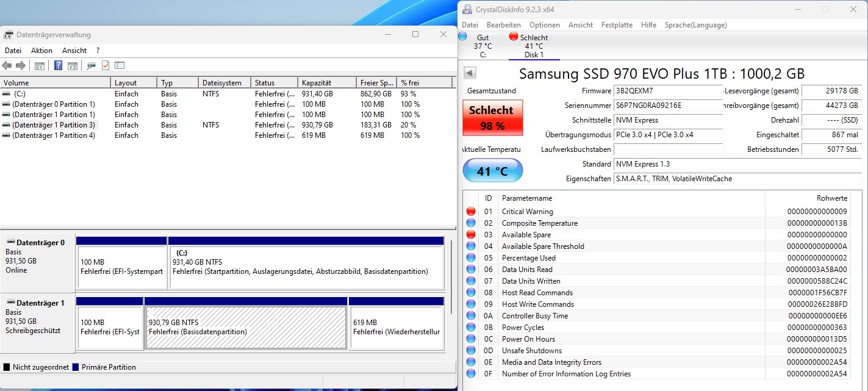This screenshot has width=868, height=391.
Task: Click the red status orb for Available Spare
Action: pyautogui.click(x=471, y=235)
